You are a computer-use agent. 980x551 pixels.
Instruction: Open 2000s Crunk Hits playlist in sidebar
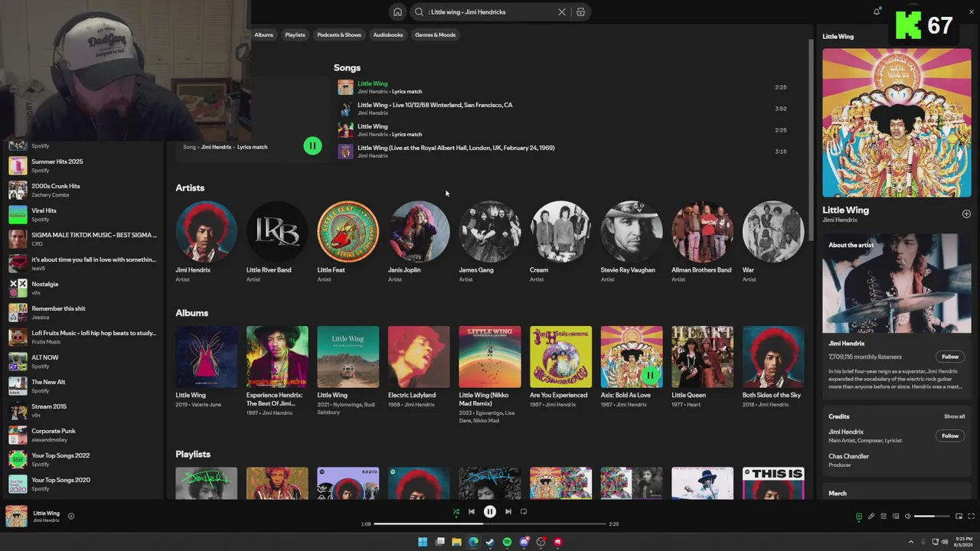[x=83, y=190]
